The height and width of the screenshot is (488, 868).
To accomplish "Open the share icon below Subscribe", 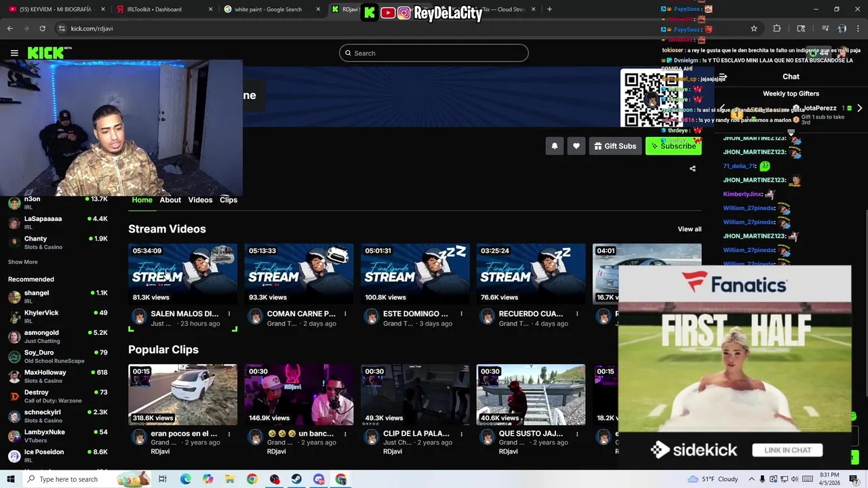I will click(x=692, y=168).
